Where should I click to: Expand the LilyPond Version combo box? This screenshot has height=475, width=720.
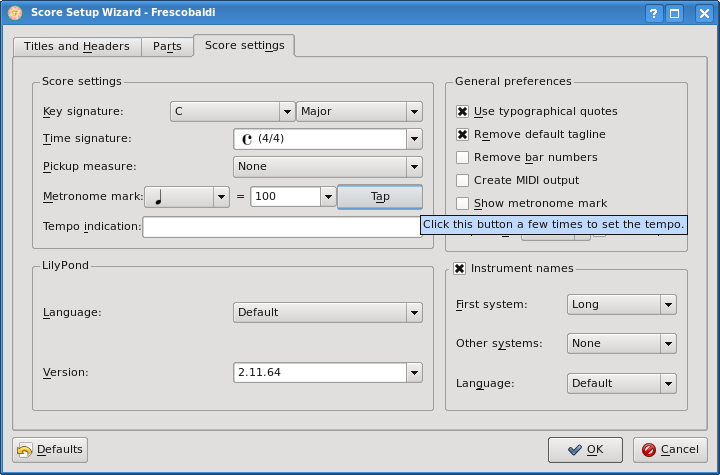[x=414, y=373]
